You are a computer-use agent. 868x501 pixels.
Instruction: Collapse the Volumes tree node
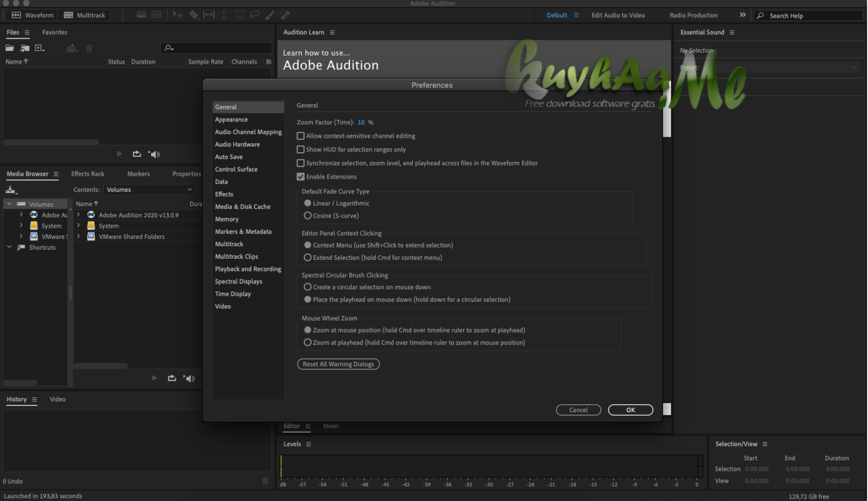[x=9, y=204]
